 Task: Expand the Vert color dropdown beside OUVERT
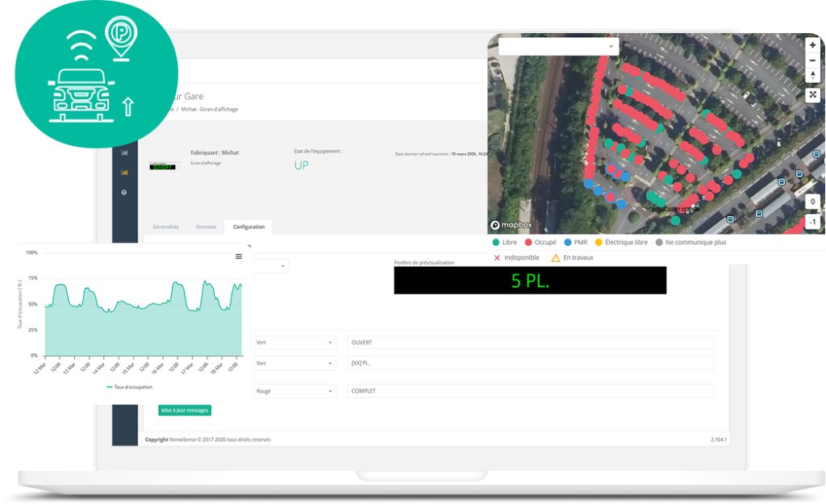click(294, 343)
